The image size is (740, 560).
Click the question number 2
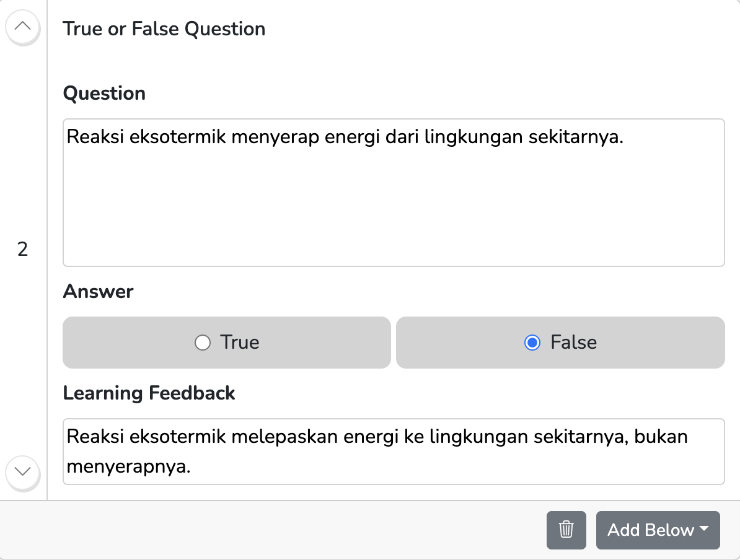[x=22, y=250]
